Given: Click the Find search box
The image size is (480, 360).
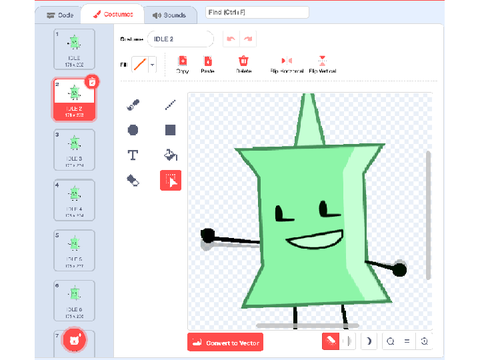Looking at the screenshot, I should pos(257,12).
